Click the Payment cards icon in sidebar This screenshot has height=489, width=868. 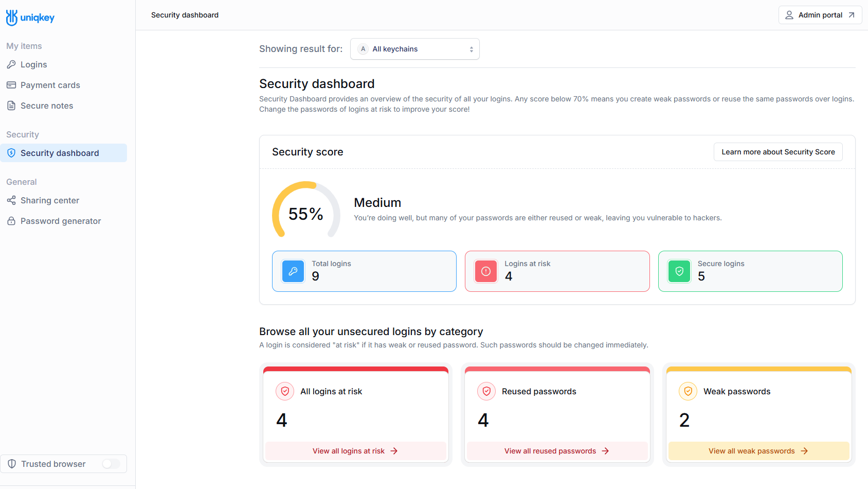click(x=11, y=85)
